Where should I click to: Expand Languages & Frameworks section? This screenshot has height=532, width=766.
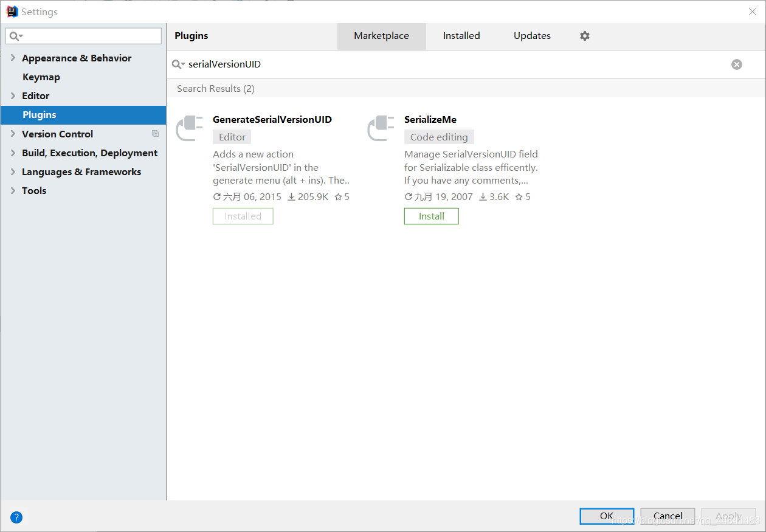coord(13,171)
